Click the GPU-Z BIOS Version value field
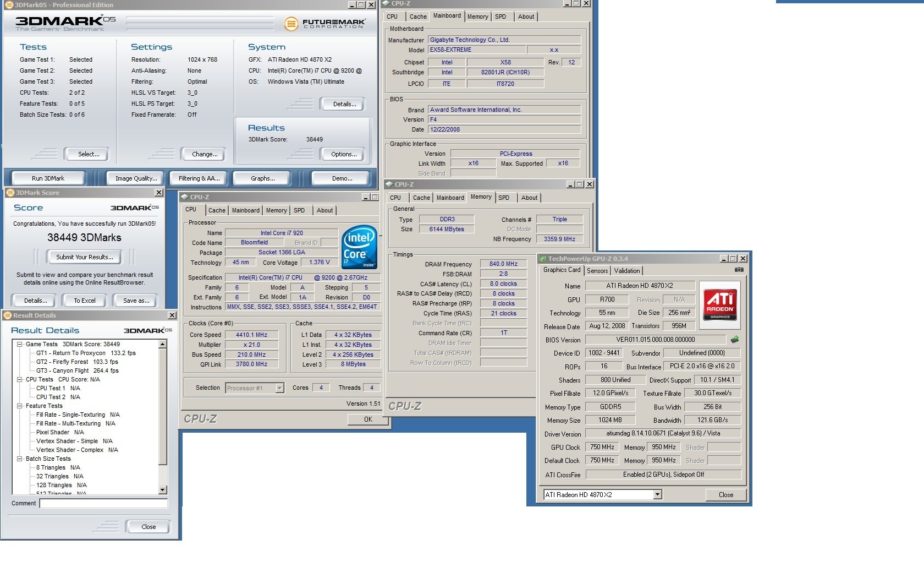The height and width of the screenshot is (578, 924). [655, 340]
